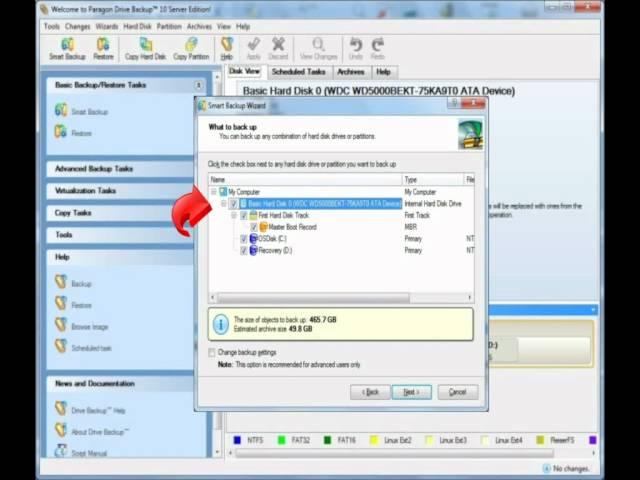The height and width of the screenshot is (480, 640).
Task: Click the FAT32 legend color swatch
Action: pyautogui.click(x=281, y=440)
